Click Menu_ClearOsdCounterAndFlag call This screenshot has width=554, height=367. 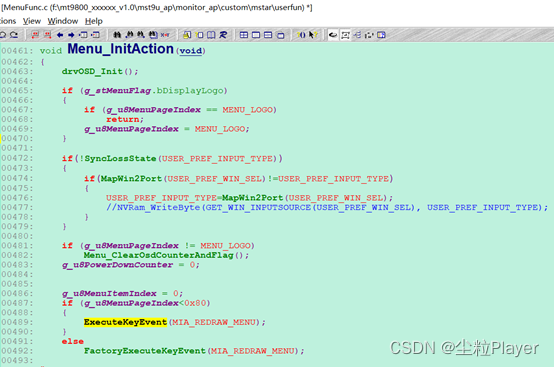click(x=159, y=255)
